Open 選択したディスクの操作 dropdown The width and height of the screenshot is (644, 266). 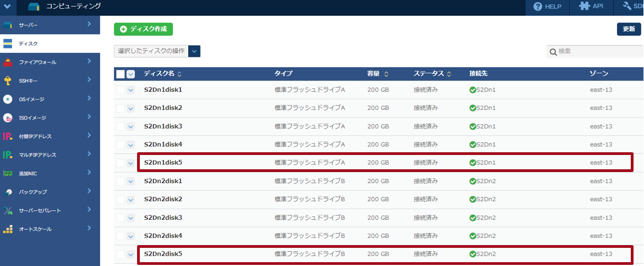[x=157, y=51]
